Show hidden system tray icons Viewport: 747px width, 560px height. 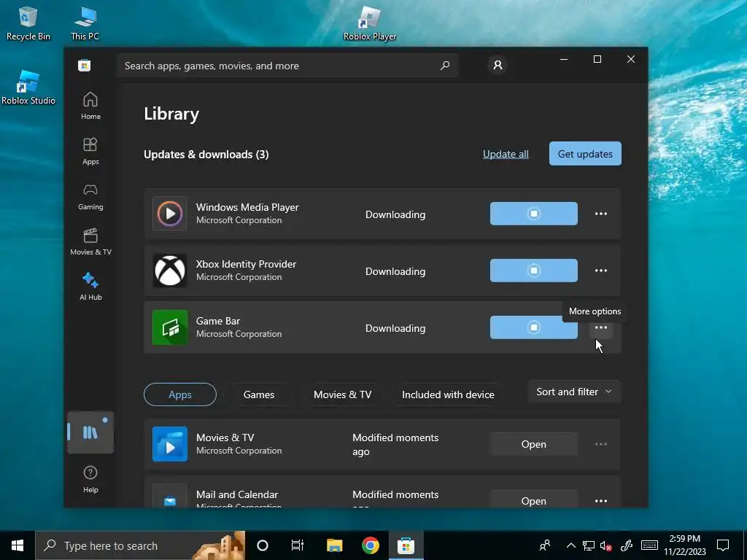point(570,545)
